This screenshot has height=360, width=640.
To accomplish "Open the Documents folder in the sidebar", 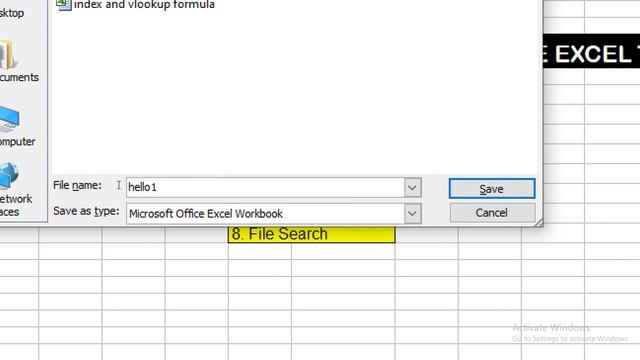I will coord(18,61).
